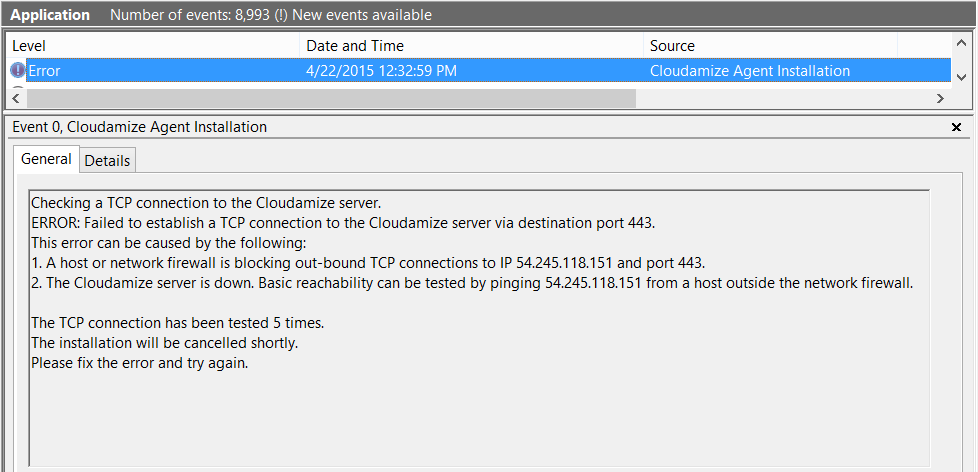The width and height of the screenshot is (978, 472).
Task: Click the left arrow of the horizontal scrollbar
Action: point(17,98)
